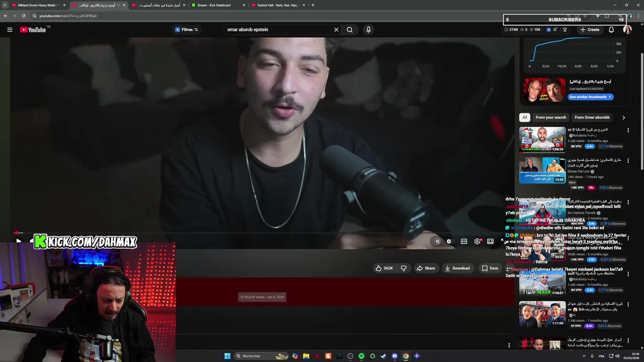Submit search with magnifier icon

pos(350,30)
